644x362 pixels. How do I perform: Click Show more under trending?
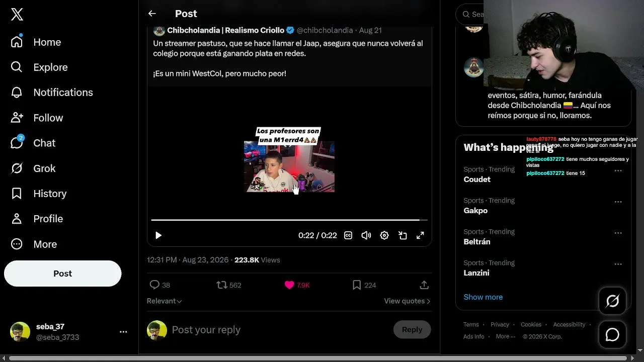[483, 297]
